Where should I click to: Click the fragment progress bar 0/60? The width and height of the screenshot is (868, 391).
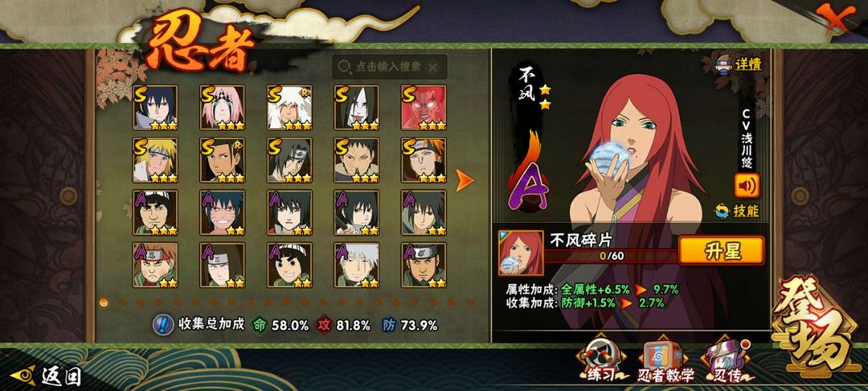pyautogui.click(x=612, y=256)
